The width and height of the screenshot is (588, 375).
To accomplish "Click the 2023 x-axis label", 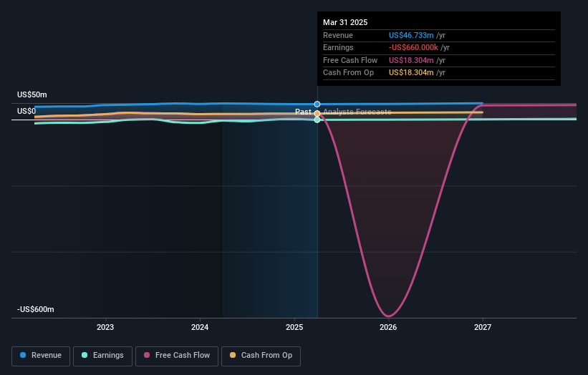I will [105, 328].
